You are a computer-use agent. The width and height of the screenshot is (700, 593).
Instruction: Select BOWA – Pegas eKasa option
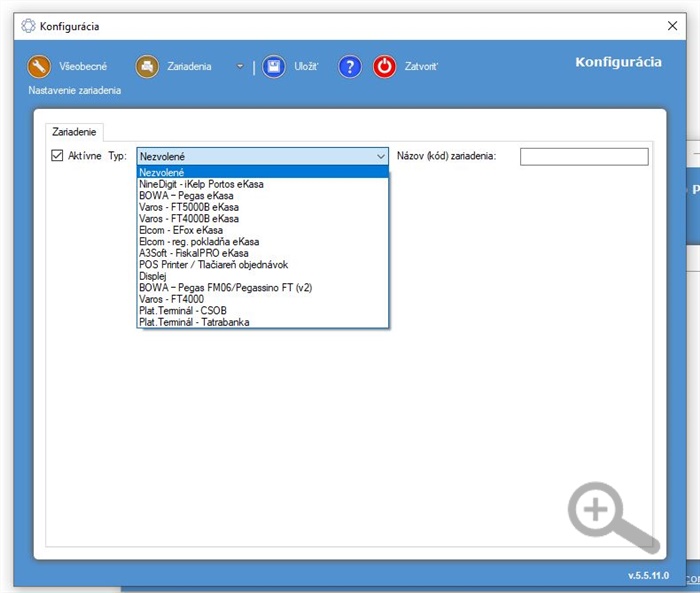tap(262, 196)
